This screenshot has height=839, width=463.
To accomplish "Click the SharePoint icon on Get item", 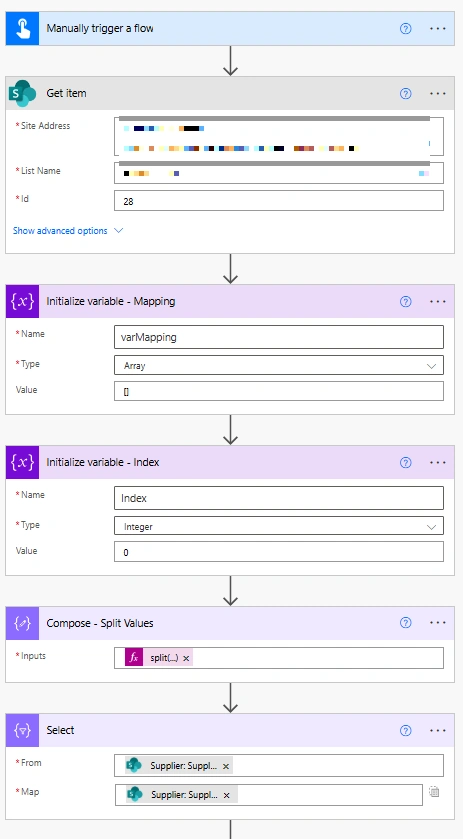I will pos(22,94).
